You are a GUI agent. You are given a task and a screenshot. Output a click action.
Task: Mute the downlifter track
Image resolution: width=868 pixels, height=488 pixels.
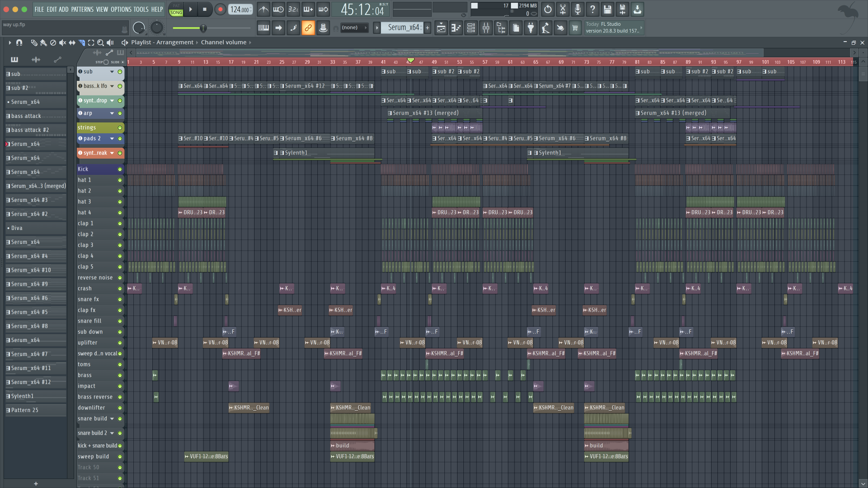pos(120,408)
